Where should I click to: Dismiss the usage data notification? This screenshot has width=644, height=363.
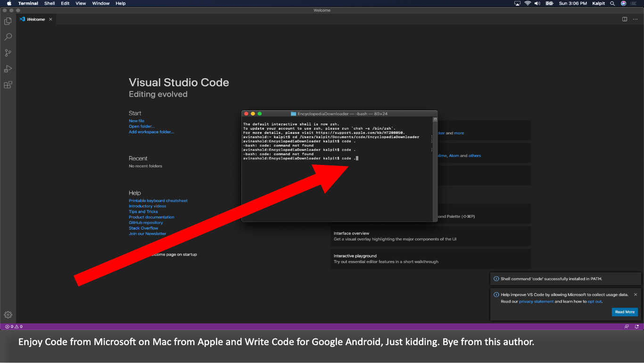coord(636,295)
